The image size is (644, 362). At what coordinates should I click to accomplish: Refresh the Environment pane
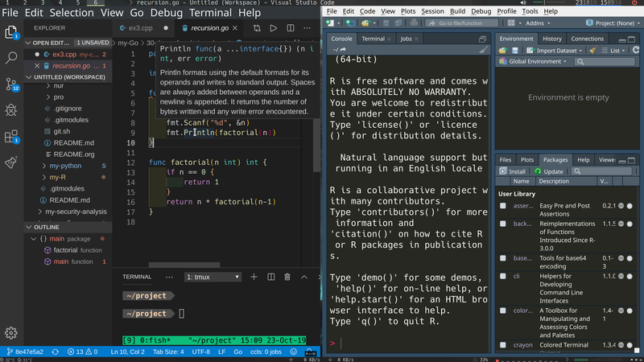click(636, 50)
